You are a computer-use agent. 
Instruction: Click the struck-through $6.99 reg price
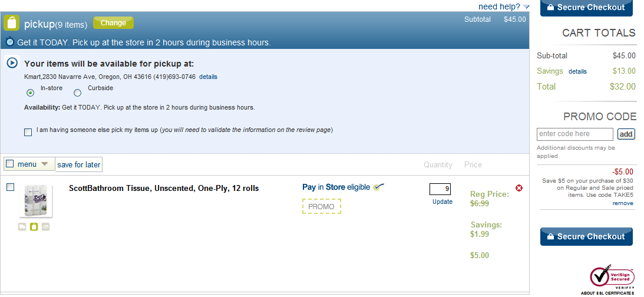pyautogui.click(x=480, y=203)
